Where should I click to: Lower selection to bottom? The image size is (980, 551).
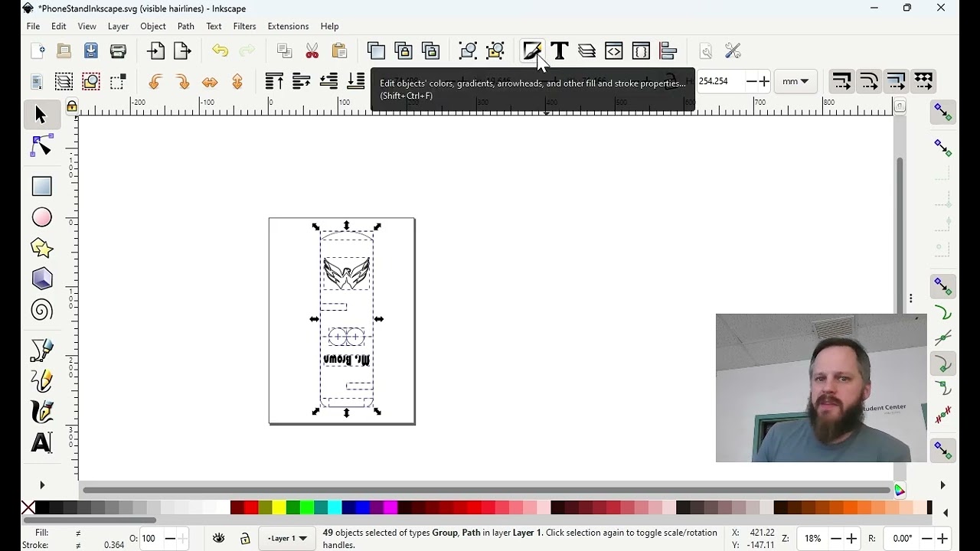click(x=356, y=81)
